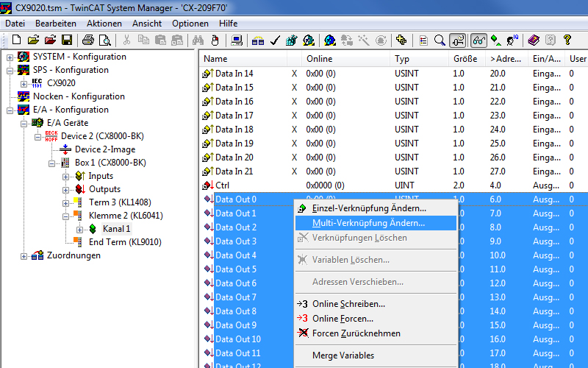This screenshot has width=588, height=368.
Task: Select the Ctrl variable row
Action: click(393, 185)
